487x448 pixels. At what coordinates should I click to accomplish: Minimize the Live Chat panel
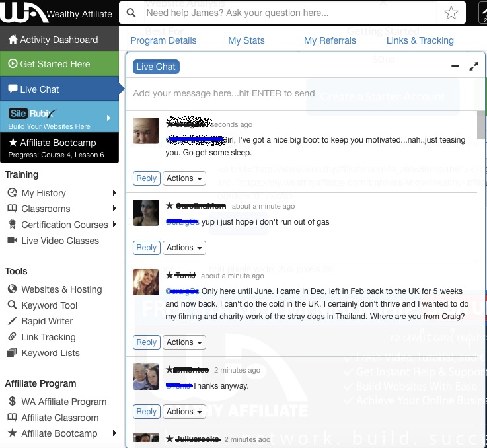[455, 66]
